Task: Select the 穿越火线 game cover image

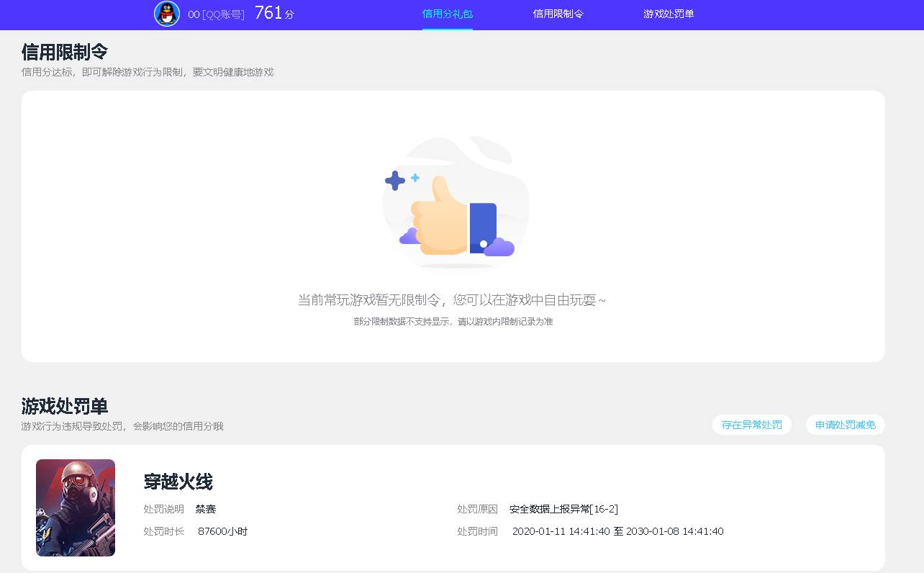Action: [x=75, y=507]
